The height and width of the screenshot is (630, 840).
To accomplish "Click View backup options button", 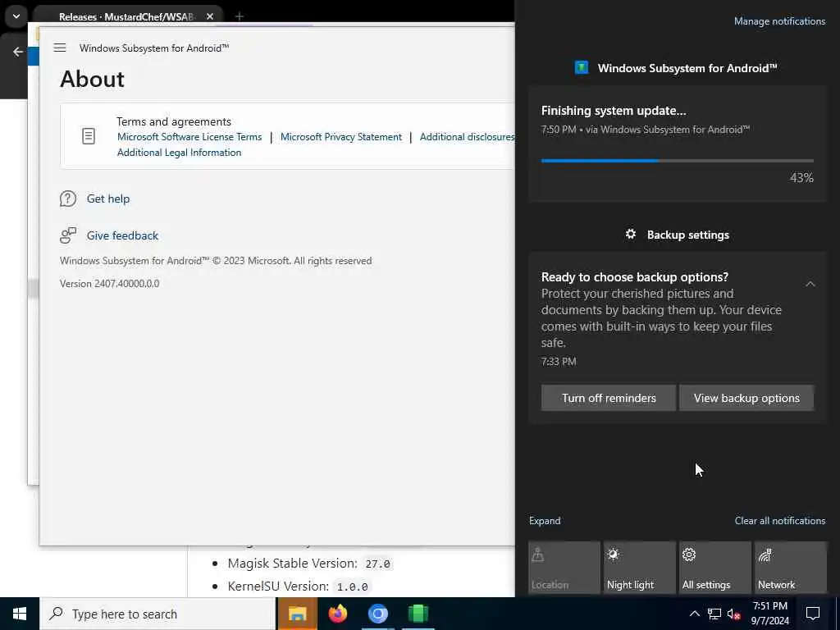I will [x=746, y=398].
